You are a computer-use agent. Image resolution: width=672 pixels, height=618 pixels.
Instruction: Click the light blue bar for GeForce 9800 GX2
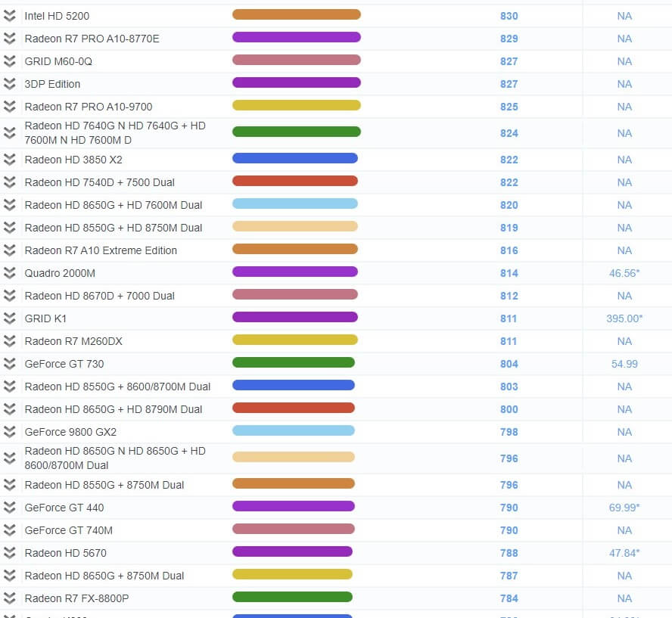coord(294,431)
